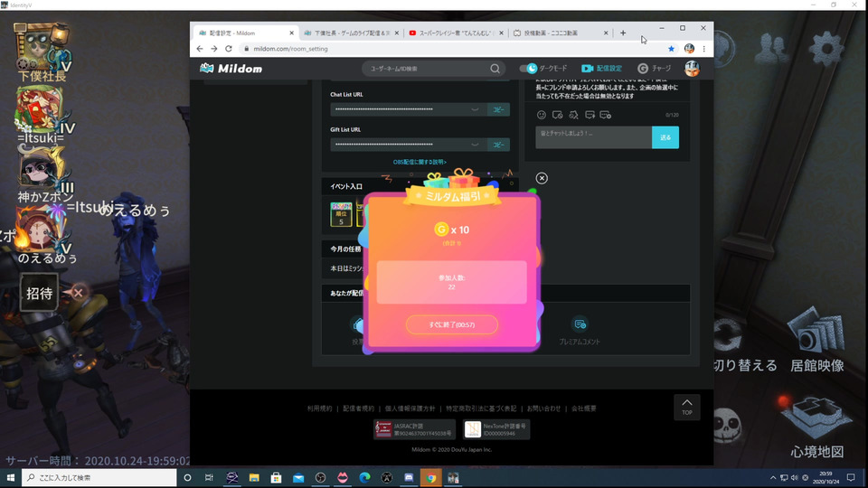The width and height of the screenshot is (868, 488).
Task: Open the company overview (会社概要) link
Action: coord(584,408)
